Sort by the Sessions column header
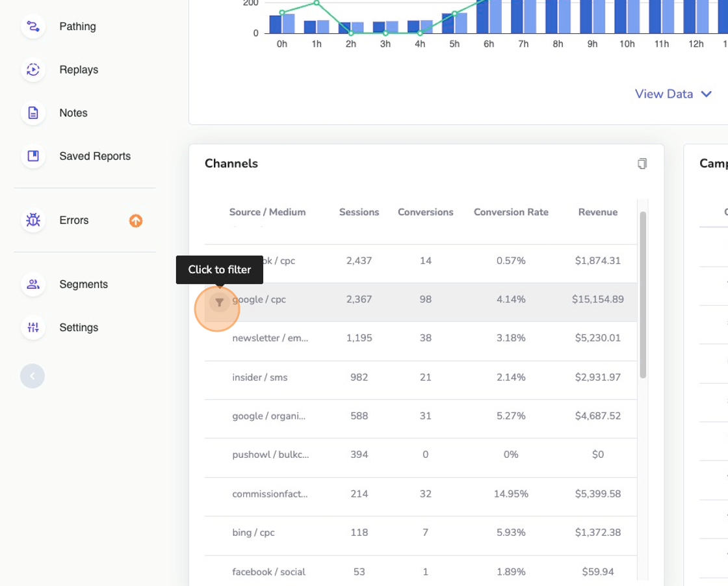The height and width of the screenshot is (586, 728). pyautogui.click(x=359, y=212)
